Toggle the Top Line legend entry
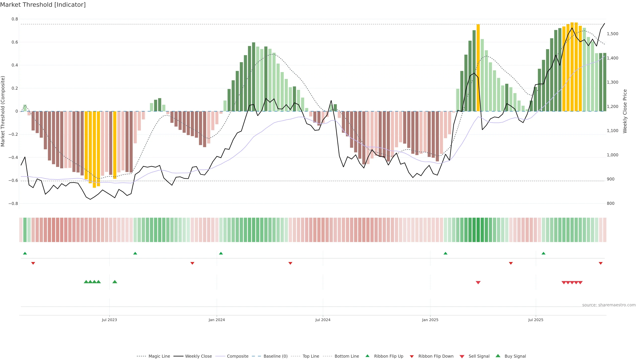 click(x=311, y=356)
